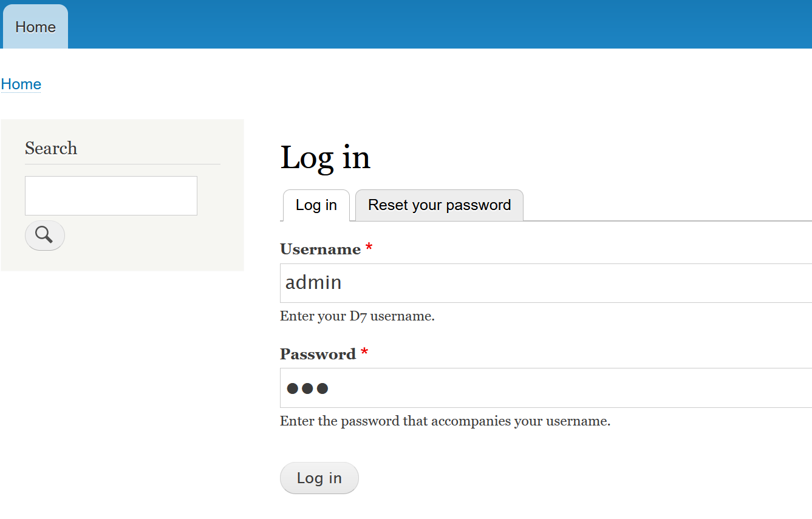Focus the Search text box in sidebar

pyautogui.click(x=111, y=195)
